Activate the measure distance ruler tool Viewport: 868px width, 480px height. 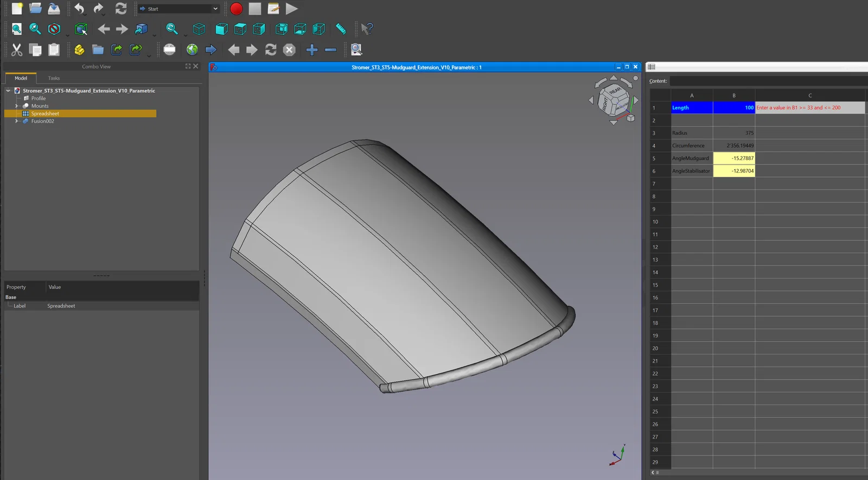point(341,29)
